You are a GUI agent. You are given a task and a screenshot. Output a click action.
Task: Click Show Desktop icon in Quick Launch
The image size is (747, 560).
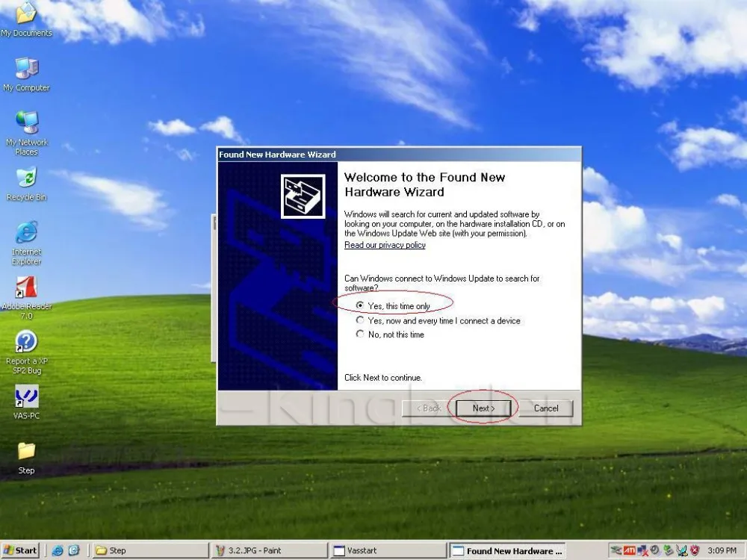point(74,550)
